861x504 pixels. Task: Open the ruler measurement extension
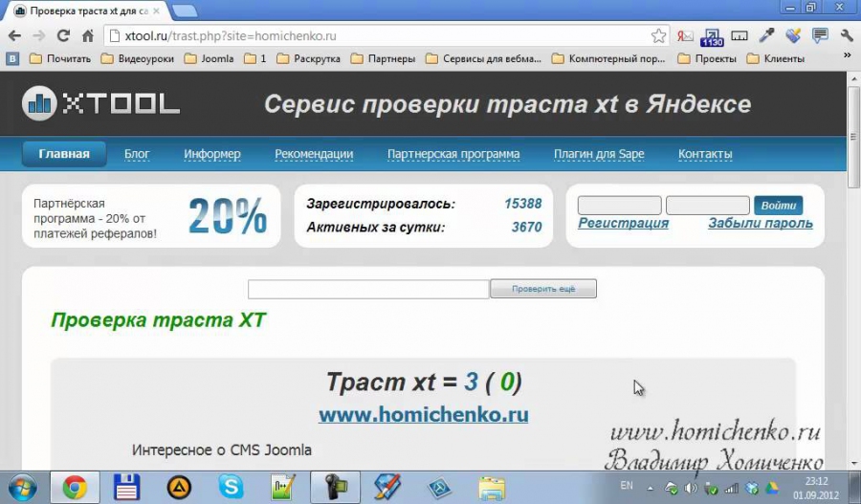point(740,36)
